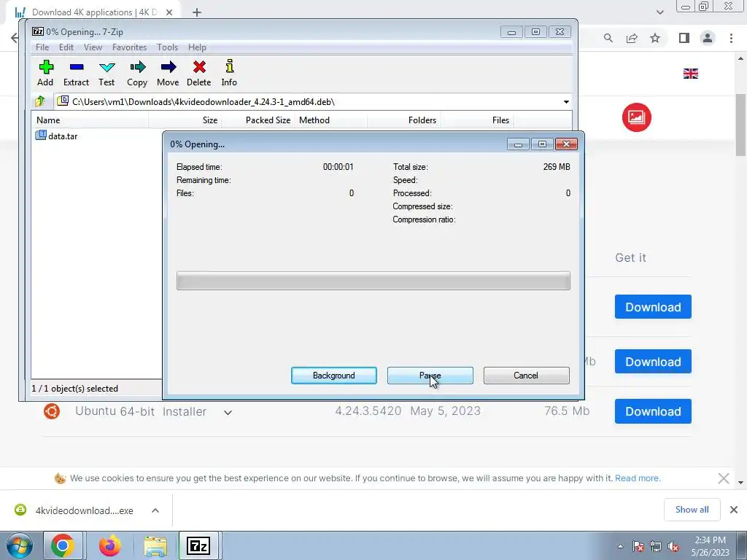747x560 pixels.
Task: Open the View menu
Action: pyautogui.click(x=93, y=47)
